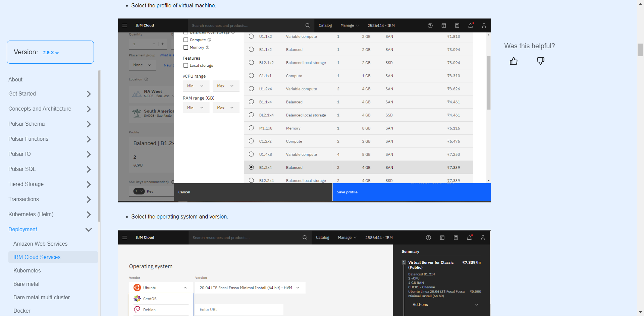Click user profile icon in second IBM Cloud screenshot
The height and width of the screenshot is (316, 644).
[483, 238]
